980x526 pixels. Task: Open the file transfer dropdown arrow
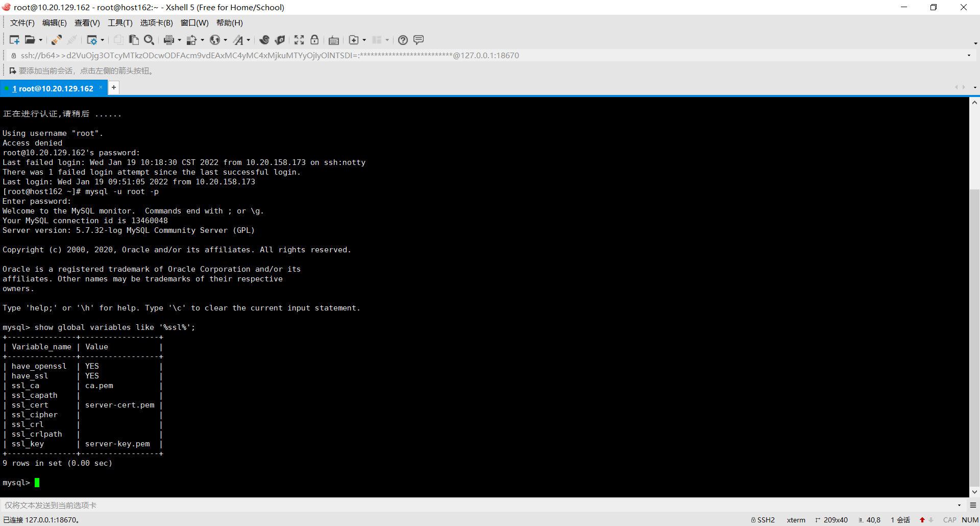click(x=202, y=40)
